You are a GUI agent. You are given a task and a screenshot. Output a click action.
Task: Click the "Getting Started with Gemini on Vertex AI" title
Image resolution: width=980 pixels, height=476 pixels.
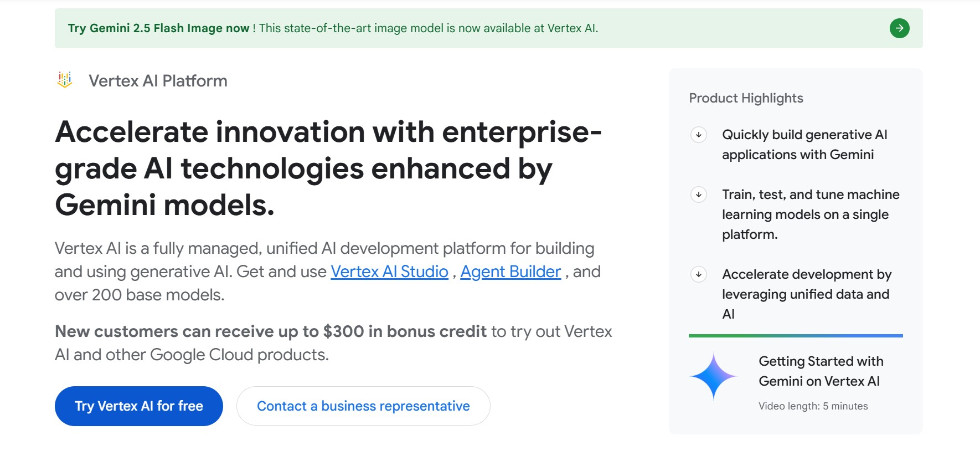point(821,371)
